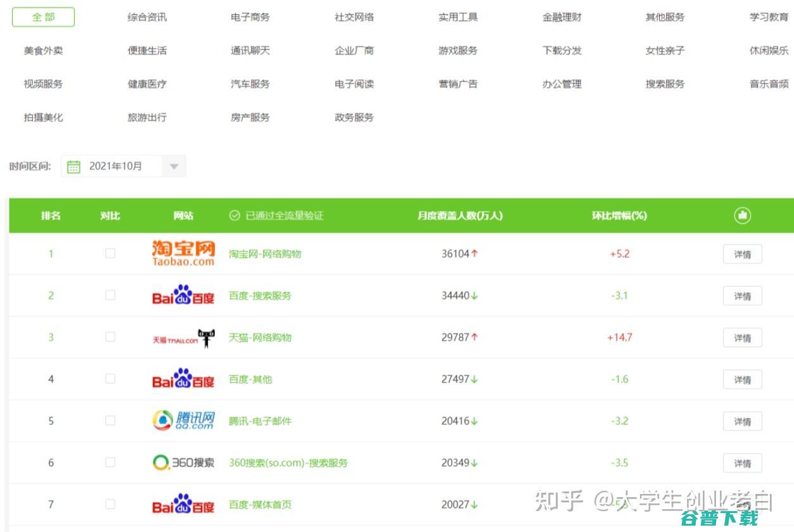Check the 对比 box for 百度-搜索服务
The width and height of the screenshot is (794, 532).
tap(110, 295)
